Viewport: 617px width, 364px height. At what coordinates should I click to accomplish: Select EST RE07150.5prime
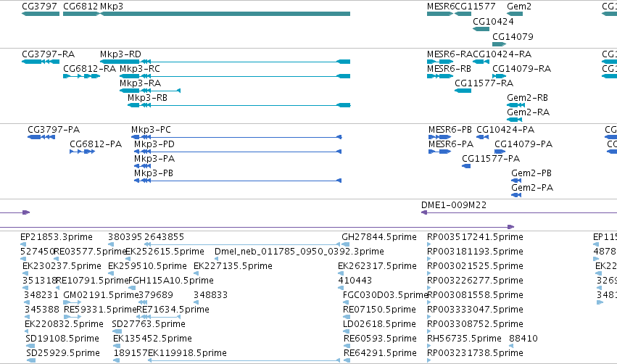[347, 317]
